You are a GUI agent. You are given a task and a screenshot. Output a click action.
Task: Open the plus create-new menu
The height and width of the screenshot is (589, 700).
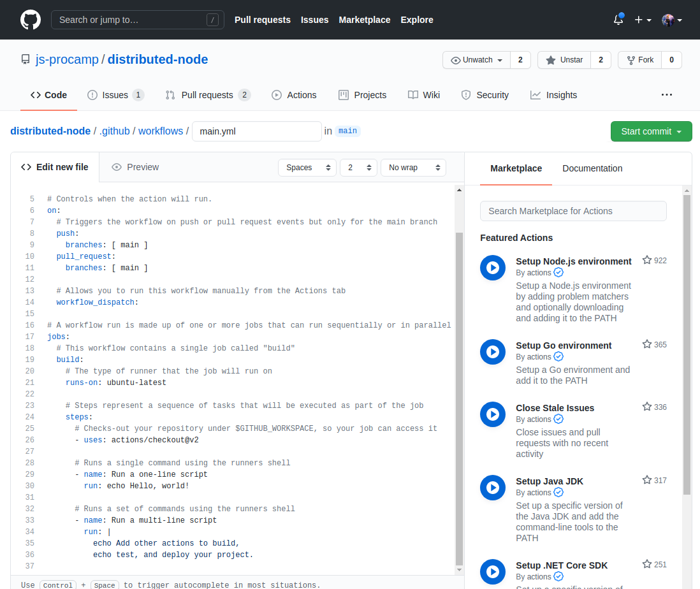click(x=643, y=20)
